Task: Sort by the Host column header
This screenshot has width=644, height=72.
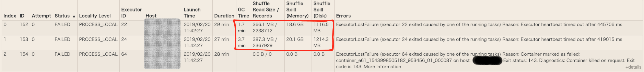Action: point(151,16)
